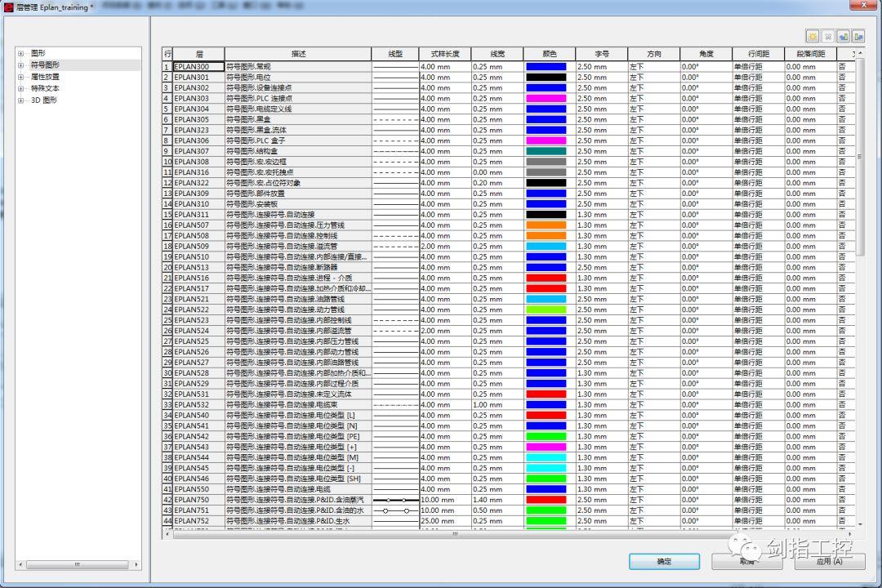Image resolution: width=882 pixels, height=588 pixels.
Task: Expand the 图形 tree node
Action: [20, 53]
